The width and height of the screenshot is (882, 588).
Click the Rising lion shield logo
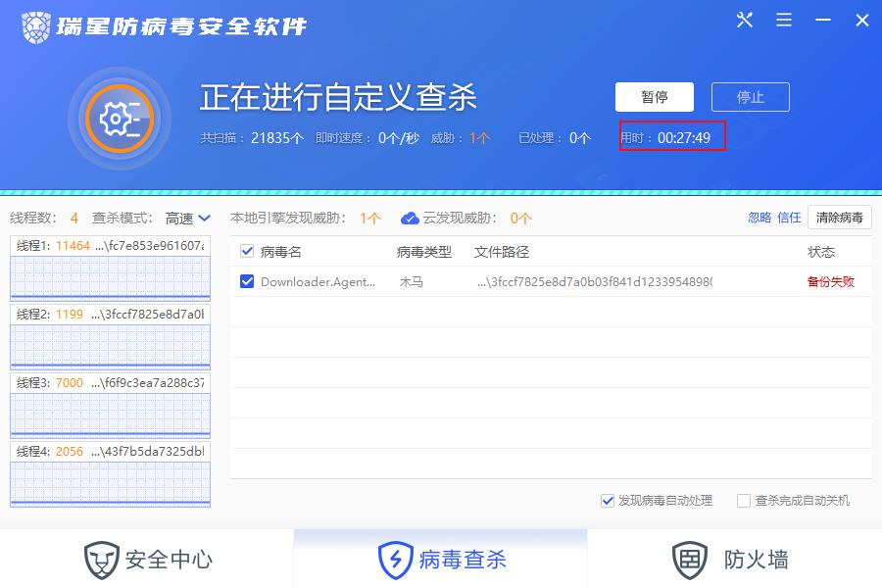tap(36, 27)
